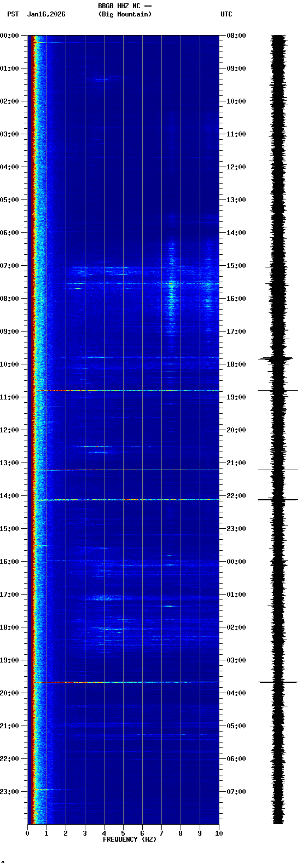Click frequency axis tick label '3'
The width and height of the screenshot is (302, 868).
click(85, 833)
